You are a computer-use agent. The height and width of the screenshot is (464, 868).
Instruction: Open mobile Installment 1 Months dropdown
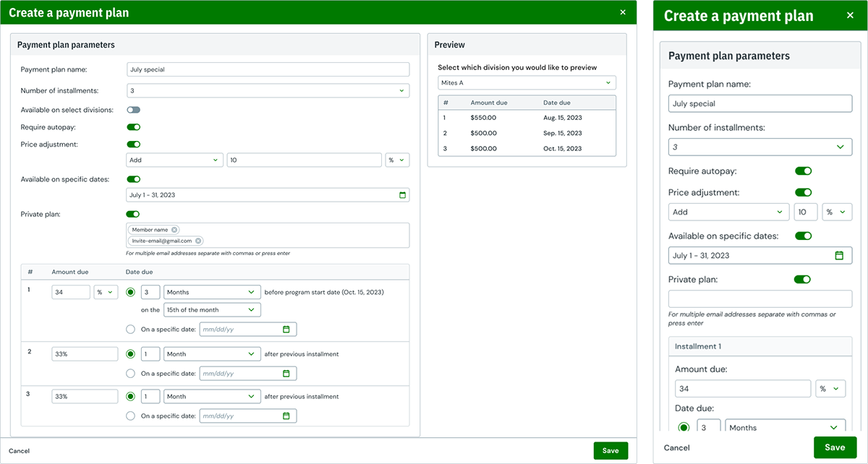[x=786, y=427]
